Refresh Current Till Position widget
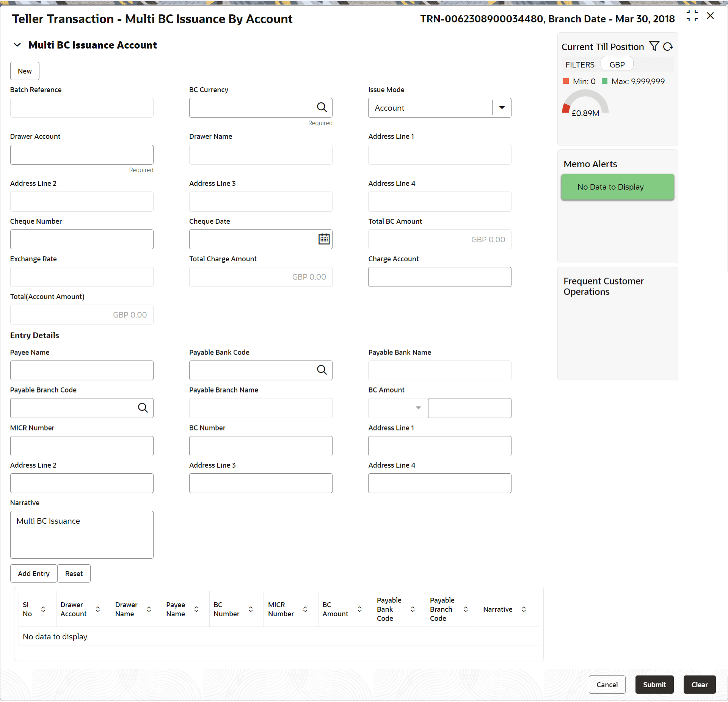728x702 pixels. tap(668, 46)
